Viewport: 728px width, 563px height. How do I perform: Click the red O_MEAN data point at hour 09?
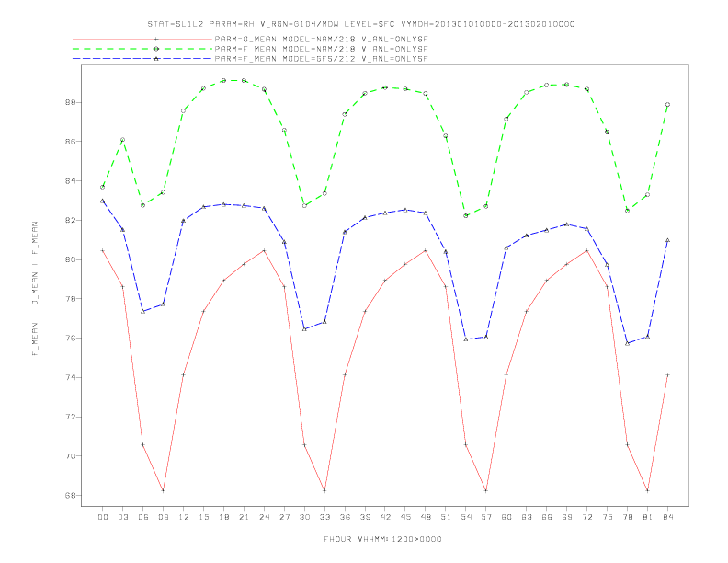pyautogui.click(x=163, y=490)
